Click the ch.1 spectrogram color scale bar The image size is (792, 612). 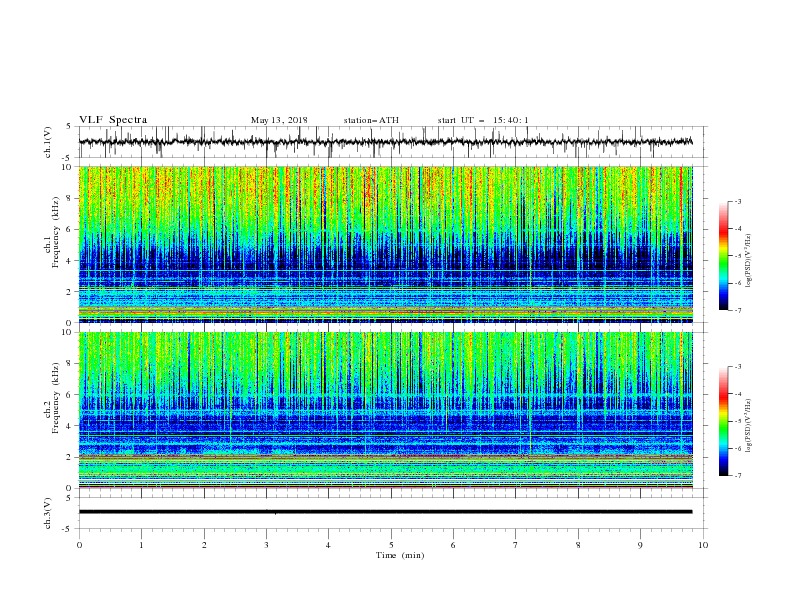click(x=723, y=256)
